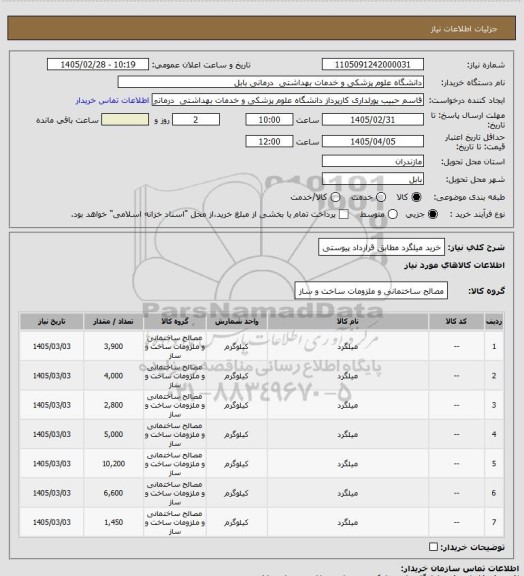Select the متوسط purchase type radio

pyautogui.click(x=393, y=214)
